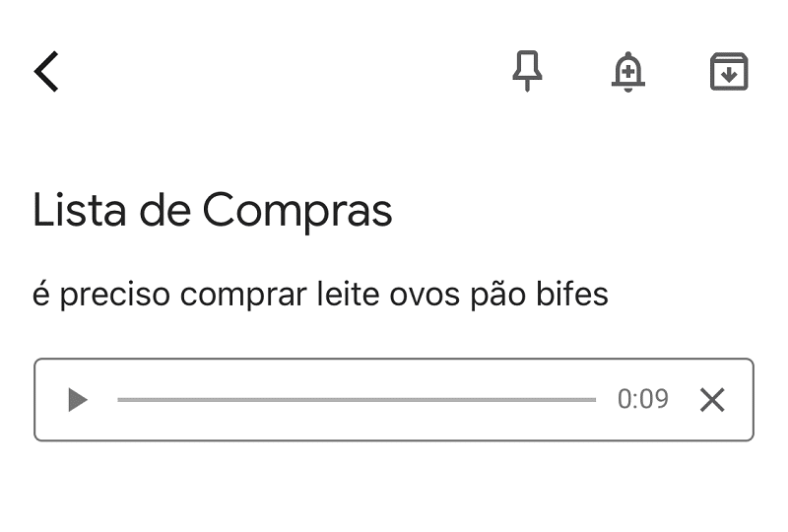Click the note body text line

coord(320,295)
